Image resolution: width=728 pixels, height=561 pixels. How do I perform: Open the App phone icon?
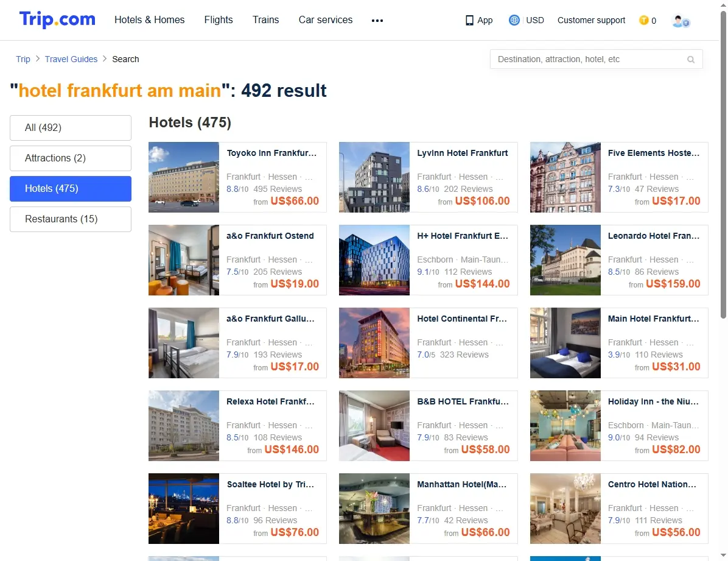tap(469, 21)
